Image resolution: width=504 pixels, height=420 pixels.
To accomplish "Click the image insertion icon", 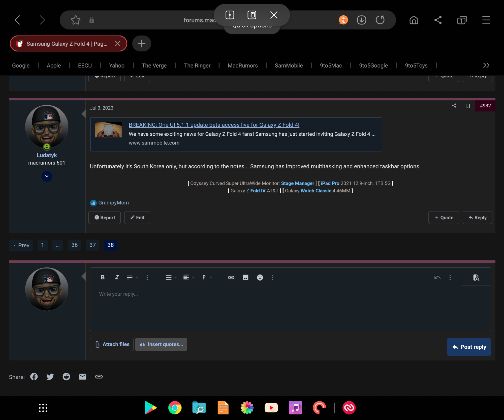I will click(246, 277).
